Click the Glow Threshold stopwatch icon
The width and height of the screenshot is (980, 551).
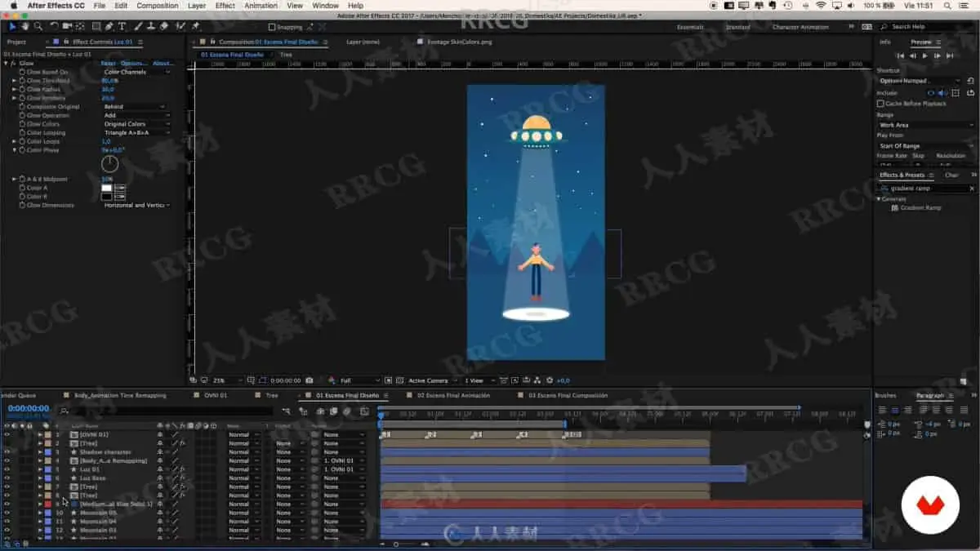[22, 81]
